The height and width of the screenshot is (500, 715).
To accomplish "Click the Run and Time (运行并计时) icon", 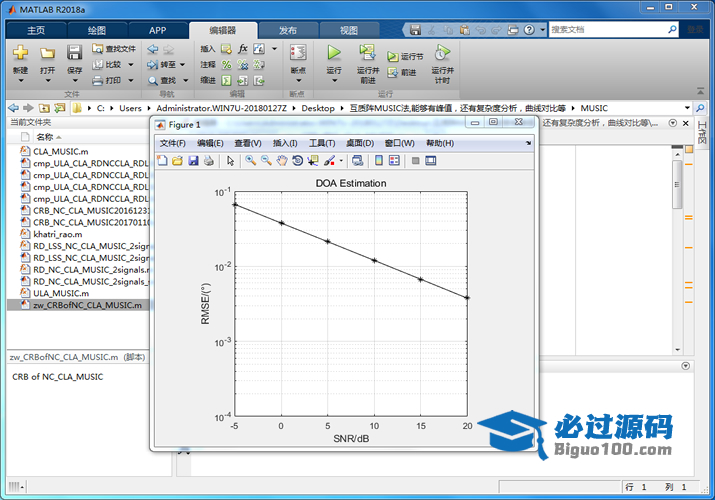I will (442, 53).
